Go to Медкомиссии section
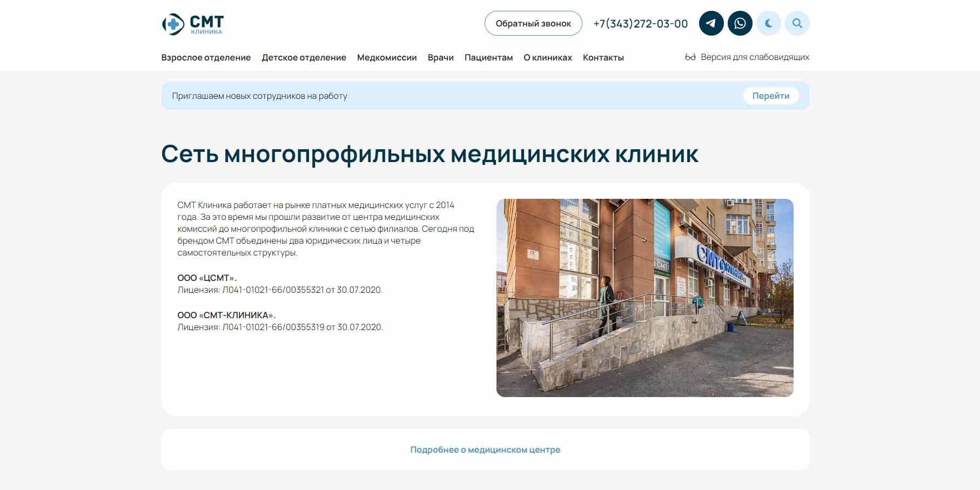980x490 pixels. point(387,58)
